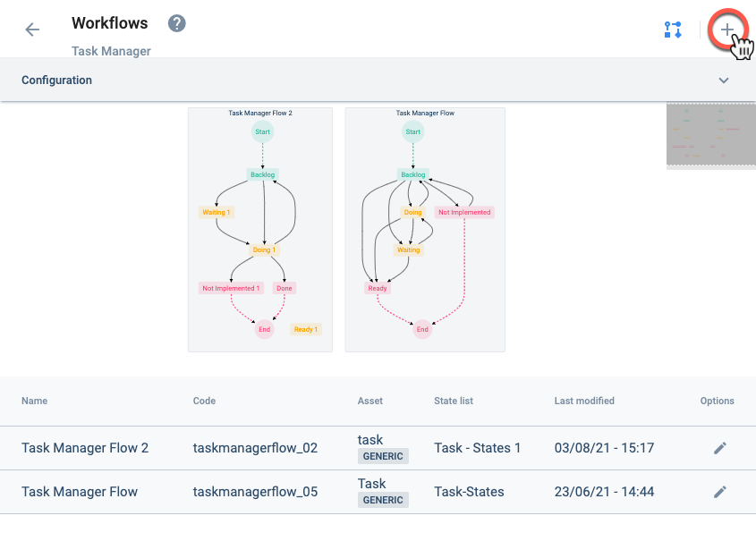Select the Doing state node

click(x=412, y=213)
